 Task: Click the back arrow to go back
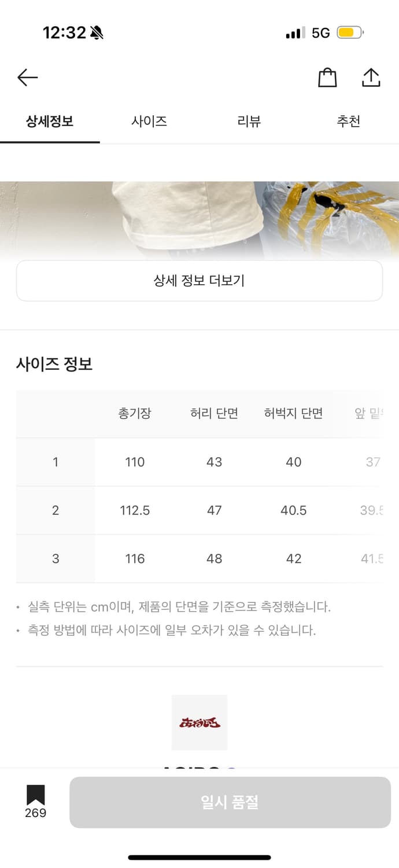point(27,77)
